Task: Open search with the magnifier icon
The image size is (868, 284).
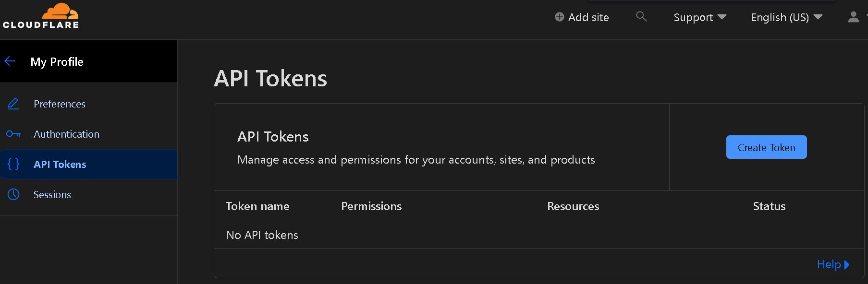Action: tap(641, 17)
